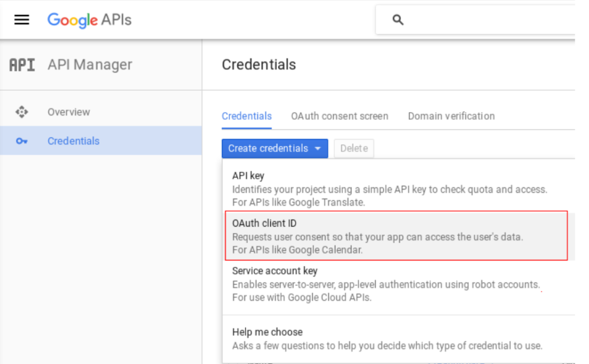Image resolution: width=589 pixels, height=364 pixels.
Task: Focus the top search input field
Action: click(489, 20)
